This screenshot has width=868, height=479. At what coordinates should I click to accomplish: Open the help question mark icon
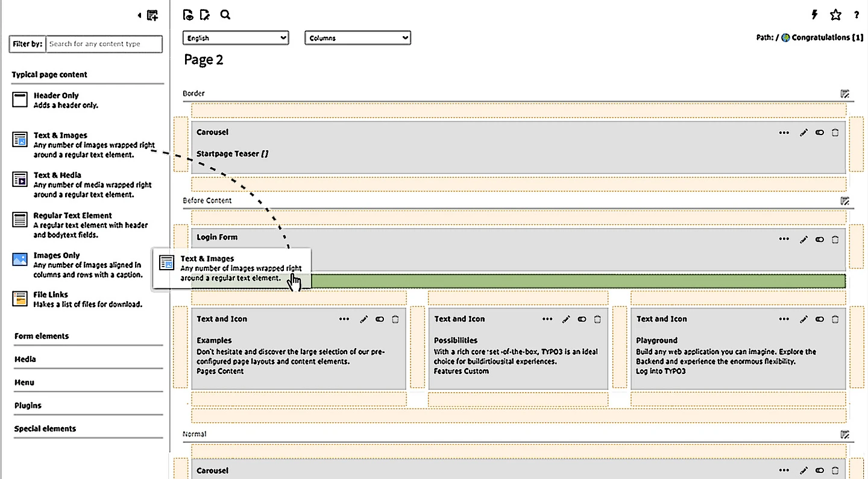[x=856, y=15]
